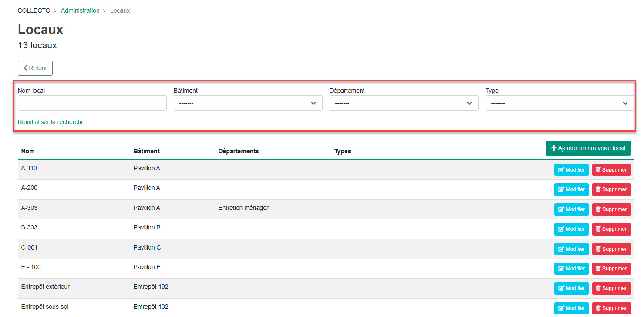Click the Modifier edit icon for A-110
The image size is (644, 317).
point(561,170)
